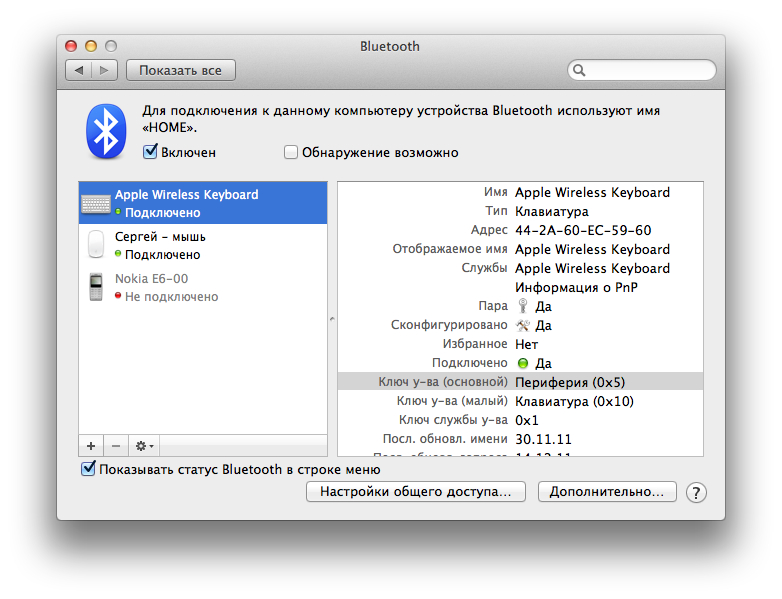Screen dimensions: 782x599
Task: Go back with the left arrow
Action: (78, 70)
